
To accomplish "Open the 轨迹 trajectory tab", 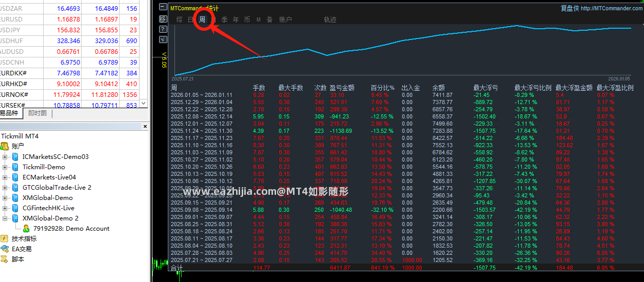I will (330, 19).
